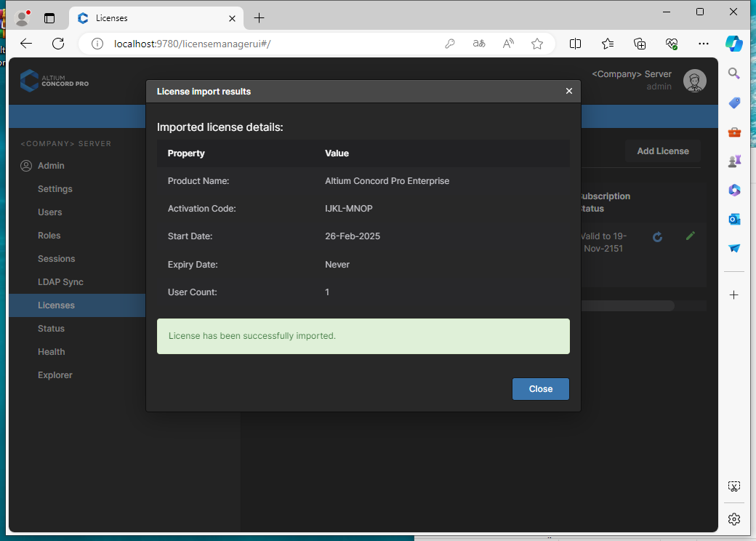Click the horizontal scrollbar under license table
Viewport: 756px width, 541px height.
[629, 306]
